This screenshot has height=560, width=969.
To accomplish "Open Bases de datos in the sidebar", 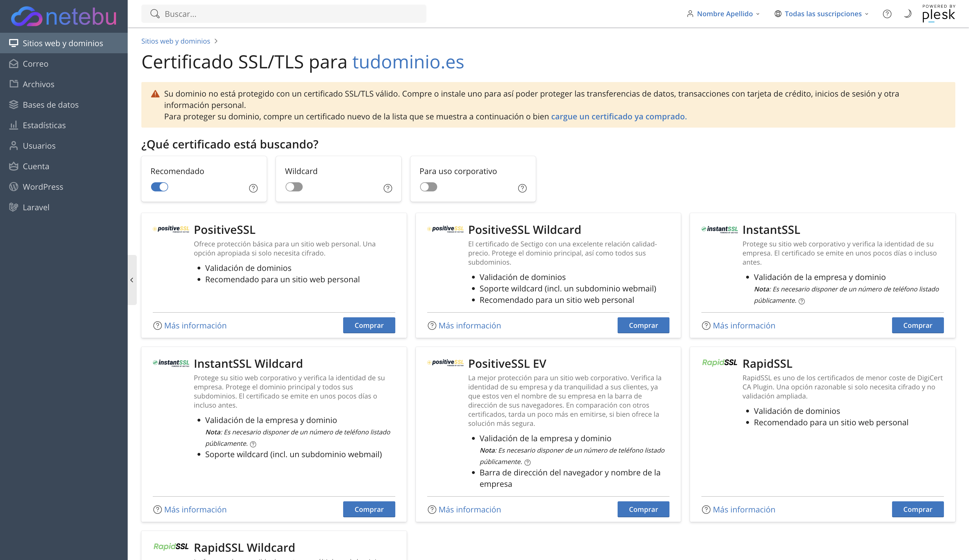I will pyautogui.click(x=64, y=105).
